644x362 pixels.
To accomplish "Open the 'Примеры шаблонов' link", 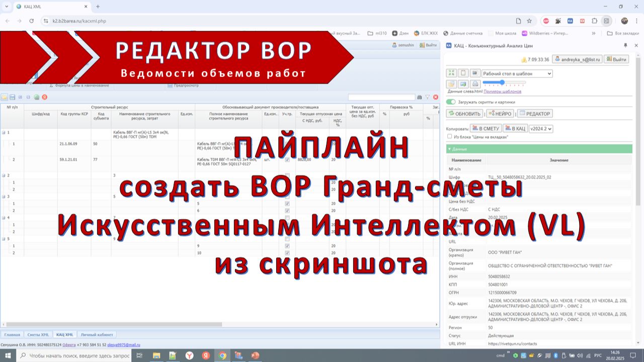I will click(503, 92).
